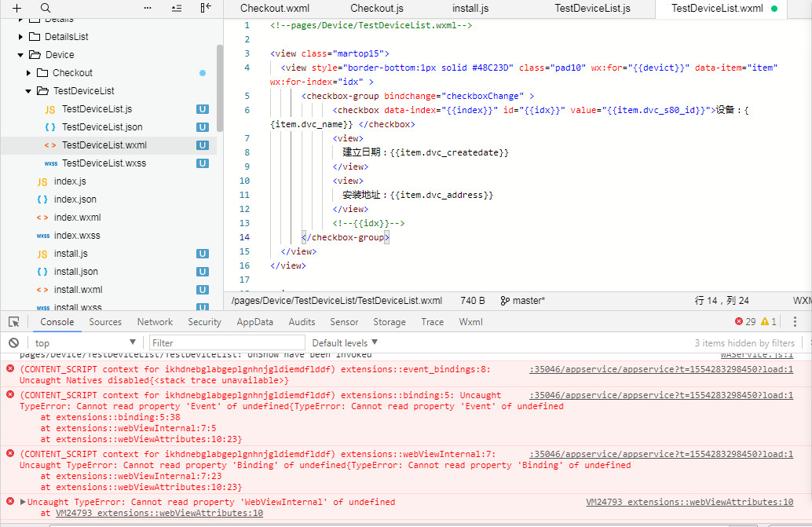Switch to the Network devtools tab

click(155, 322)
